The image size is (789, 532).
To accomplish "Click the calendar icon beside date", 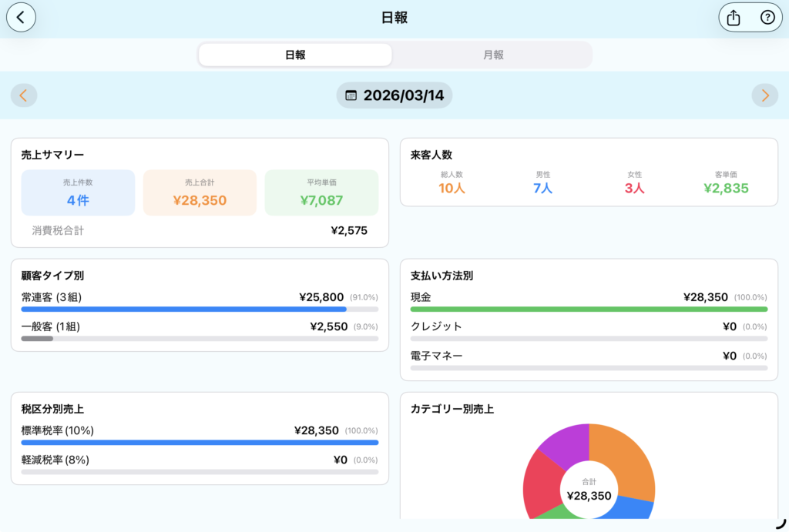I will tap(351, 95).
